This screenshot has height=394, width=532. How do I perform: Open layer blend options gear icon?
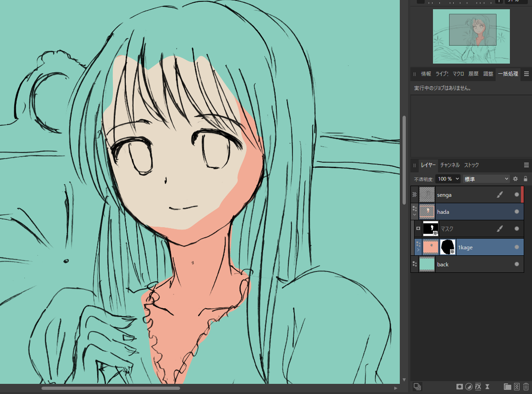(x=515, y=179)
